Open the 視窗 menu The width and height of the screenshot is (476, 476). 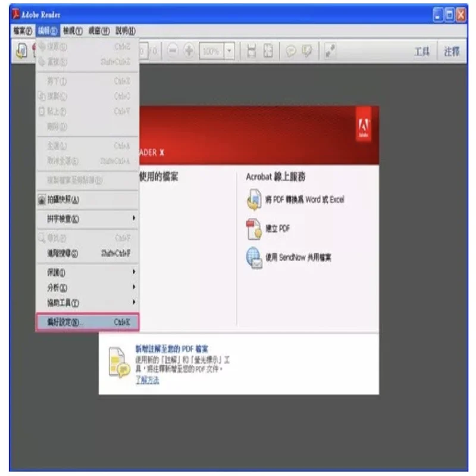coord(99,31)
